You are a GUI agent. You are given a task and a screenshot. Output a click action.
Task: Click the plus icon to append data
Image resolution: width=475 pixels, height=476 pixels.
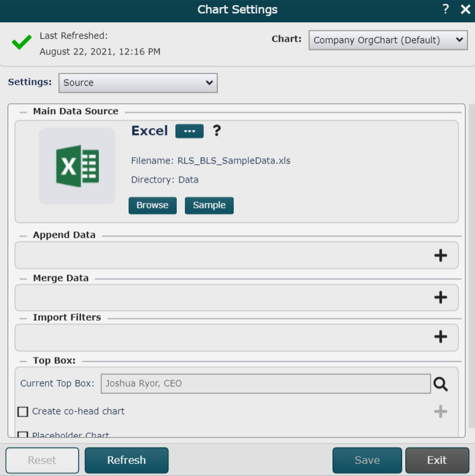440,255
